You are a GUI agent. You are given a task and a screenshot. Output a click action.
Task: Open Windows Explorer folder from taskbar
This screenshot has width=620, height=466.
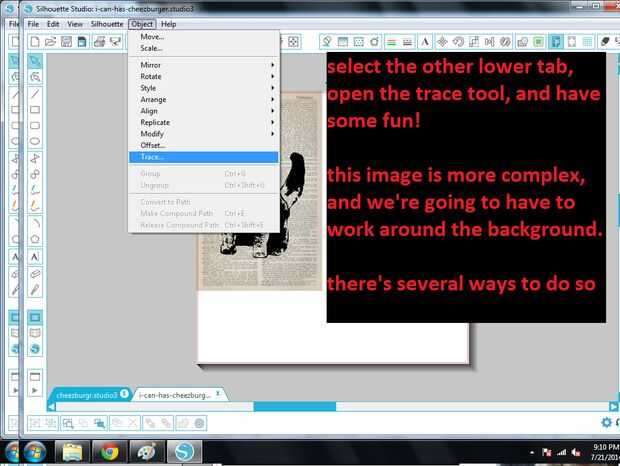72,451
